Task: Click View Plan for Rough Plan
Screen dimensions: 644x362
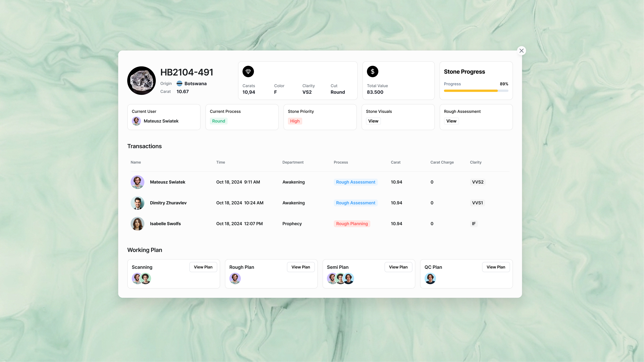Action: pyautogui.click(x=301, y=267)
